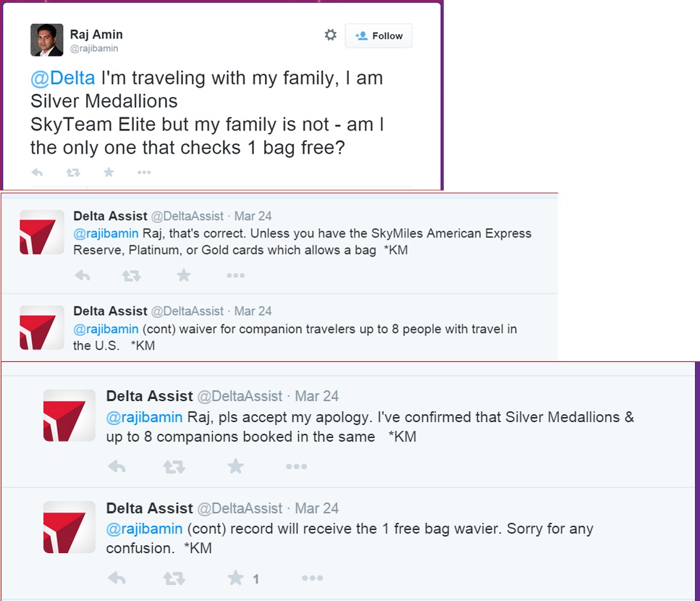
Task: Open the @Delta mention link
Action: pyautogui.click(x=62, y=78)
